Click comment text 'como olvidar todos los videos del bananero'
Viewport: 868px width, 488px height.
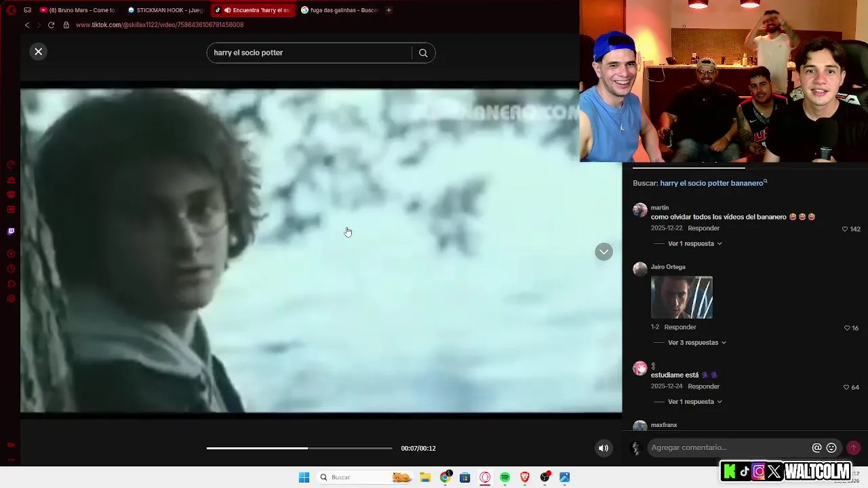point(719,217)
